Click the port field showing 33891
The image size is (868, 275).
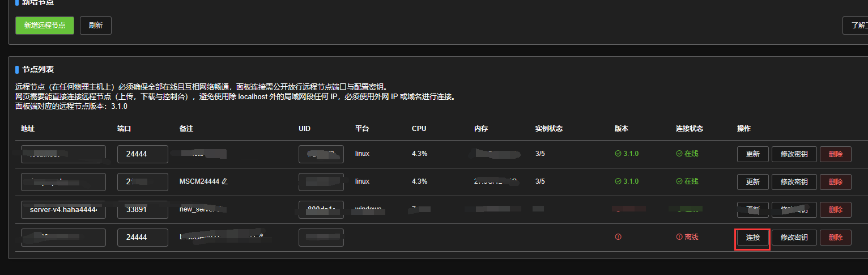point(142,210)
